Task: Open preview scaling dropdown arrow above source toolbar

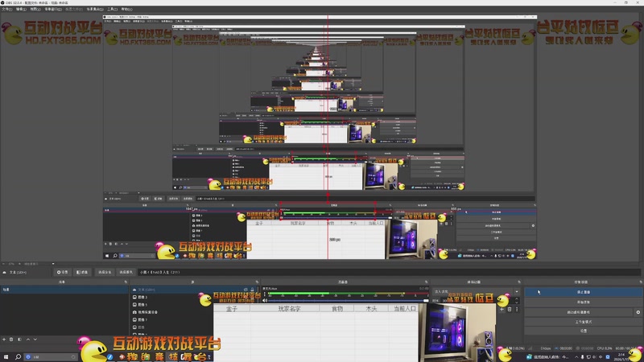Action: (x=53, y=264)
